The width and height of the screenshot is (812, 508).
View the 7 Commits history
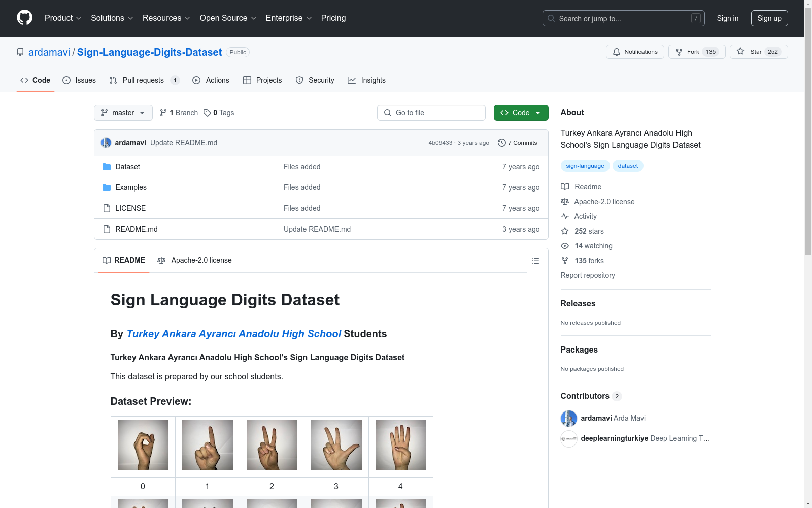click(518, 143)
